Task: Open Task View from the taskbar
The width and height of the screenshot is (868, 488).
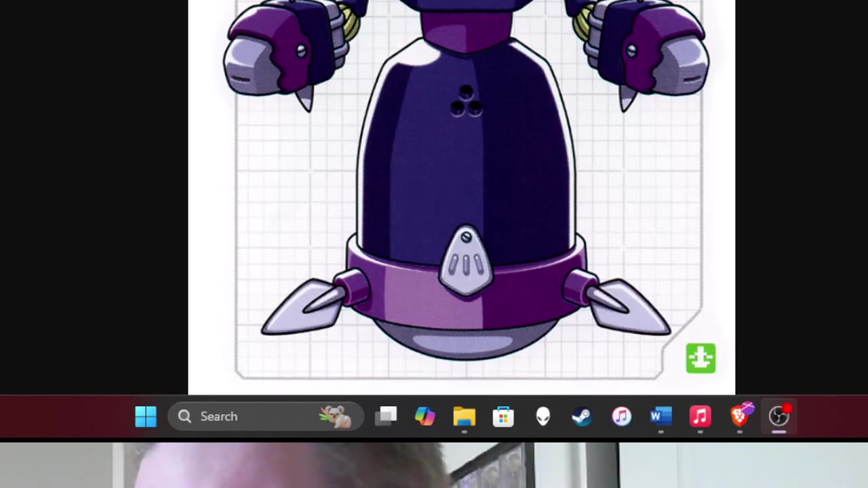Action: [x=386, y=416]
